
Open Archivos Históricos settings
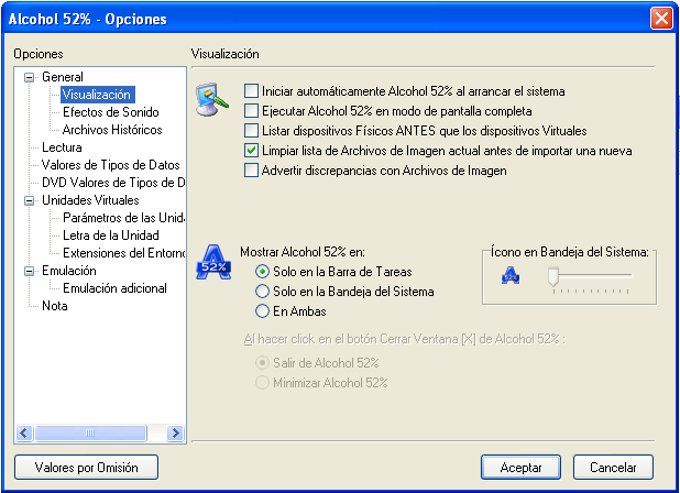(112, 130)
